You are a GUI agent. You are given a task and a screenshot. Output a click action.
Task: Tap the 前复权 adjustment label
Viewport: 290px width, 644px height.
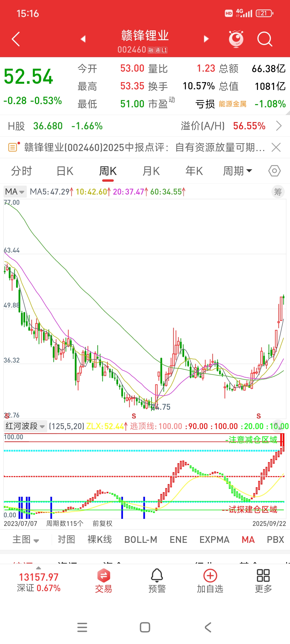pos(102,524)
